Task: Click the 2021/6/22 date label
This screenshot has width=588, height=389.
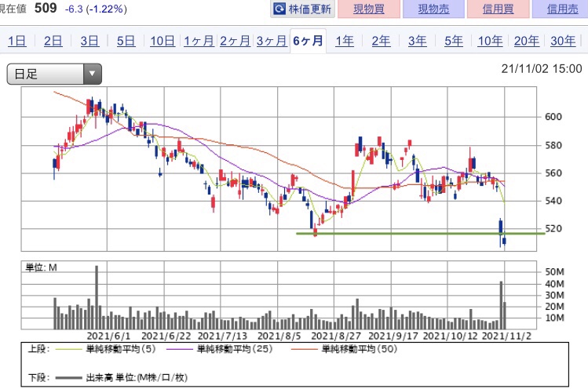Action: point(166,336)
